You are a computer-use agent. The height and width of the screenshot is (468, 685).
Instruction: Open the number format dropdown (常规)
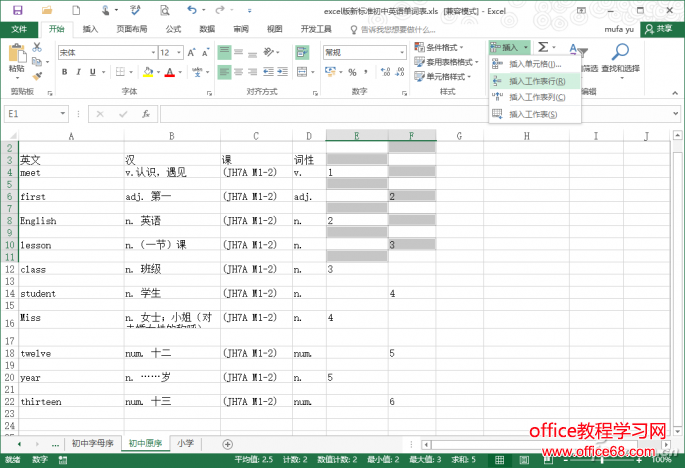click(x=402, y=52)
